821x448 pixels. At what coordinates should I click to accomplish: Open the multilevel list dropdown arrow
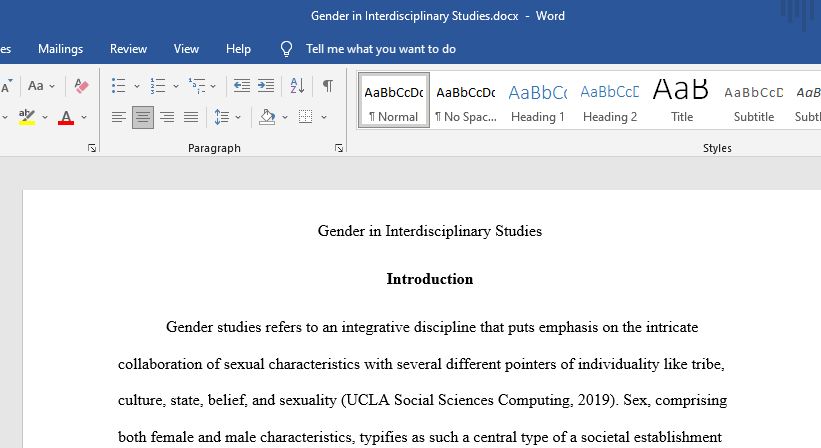click(213, 86)
